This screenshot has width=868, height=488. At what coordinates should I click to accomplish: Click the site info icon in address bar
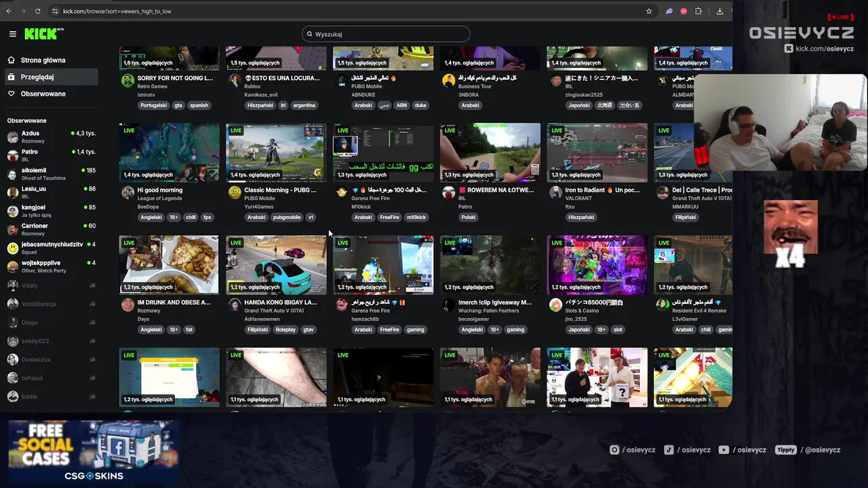tap(55, 11)
